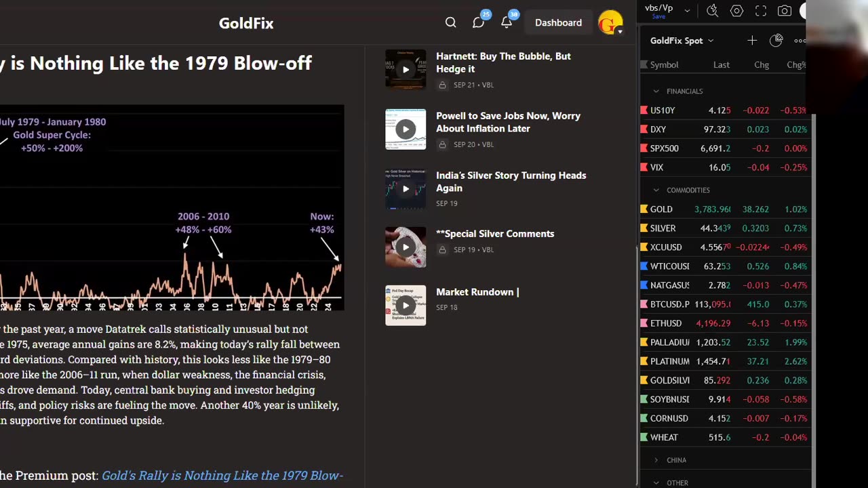Select the SPX500 watchlist row
Screen dimensions: 868x488
pyautogui.click(x=724, y=148)
